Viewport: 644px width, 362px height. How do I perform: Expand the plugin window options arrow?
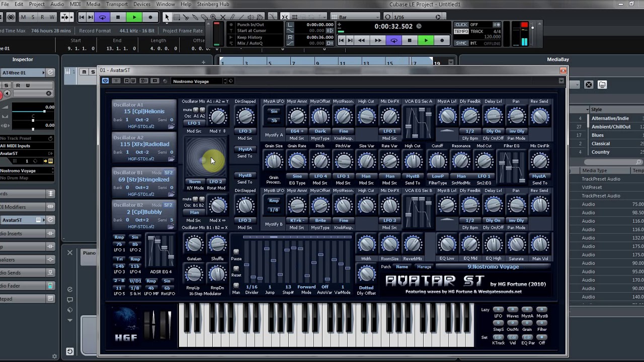(561, 81)
